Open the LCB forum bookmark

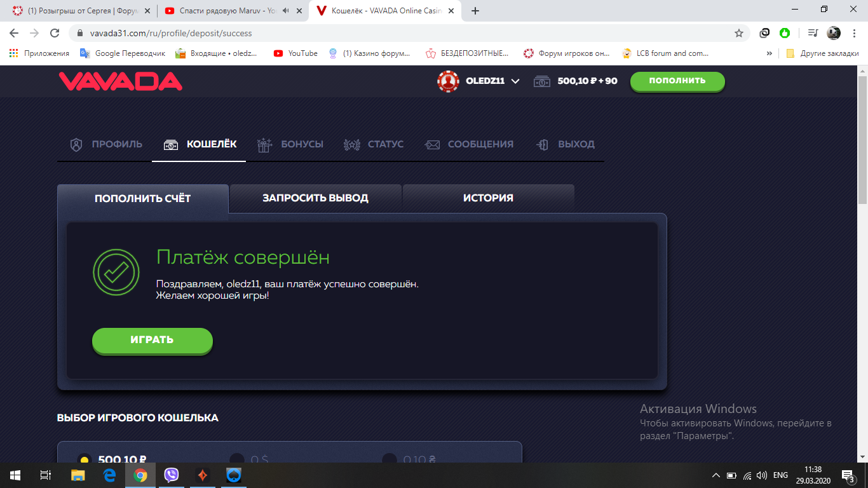click(x=665, y=53)
